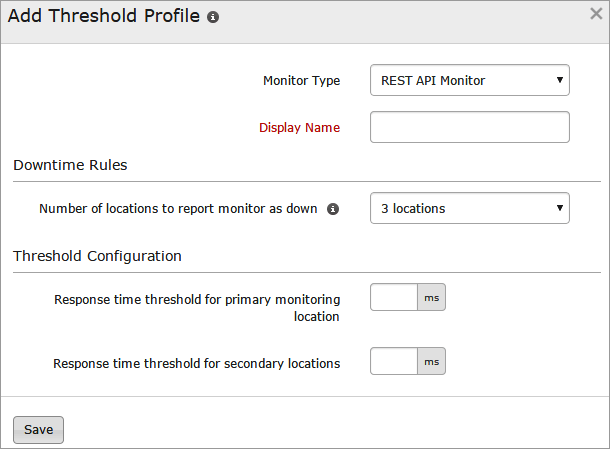Focus the secondary locations threshold input

click(393, 362)
